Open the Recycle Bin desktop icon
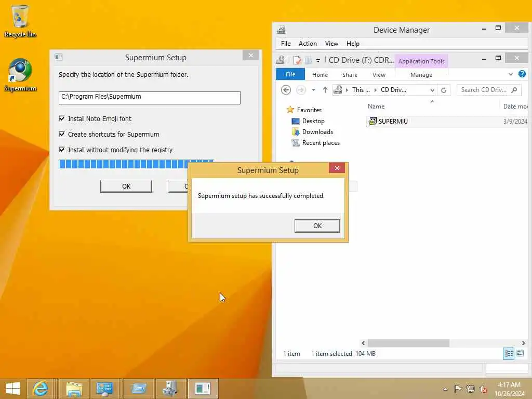Screen dimensions: 532x399 point(20,20)
